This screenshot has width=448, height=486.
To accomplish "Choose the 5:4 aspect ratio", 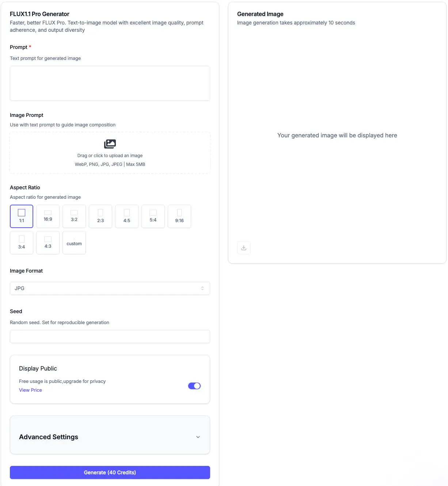I will click(x=153, y=216).
